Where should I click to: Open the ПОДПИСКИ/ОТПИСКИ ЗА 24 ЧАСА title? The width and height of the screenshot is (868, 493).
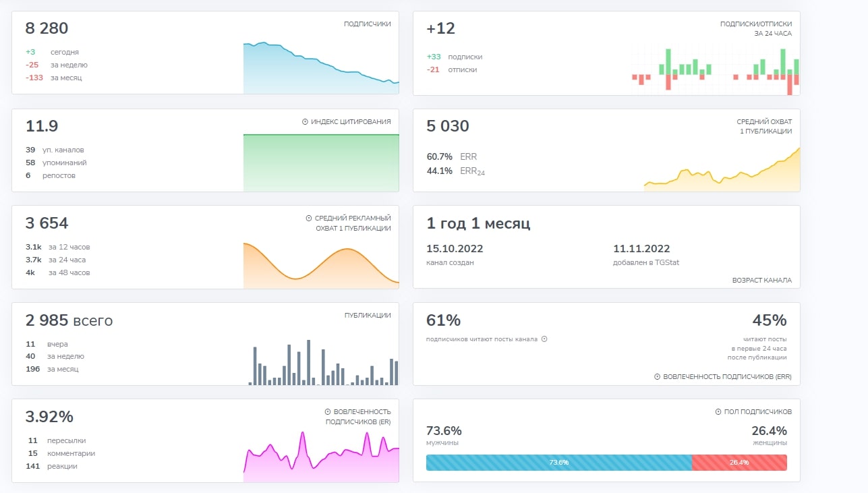pos(756,28)
